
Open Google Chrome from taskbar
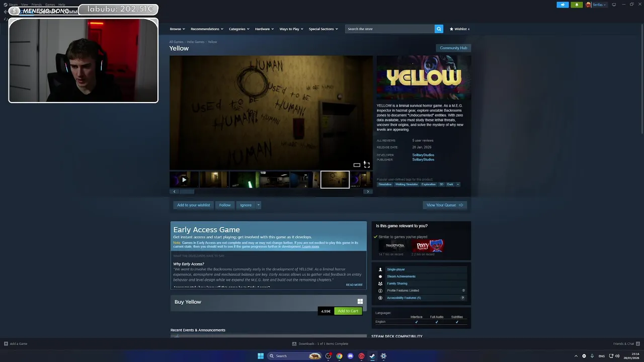(340, 356)
